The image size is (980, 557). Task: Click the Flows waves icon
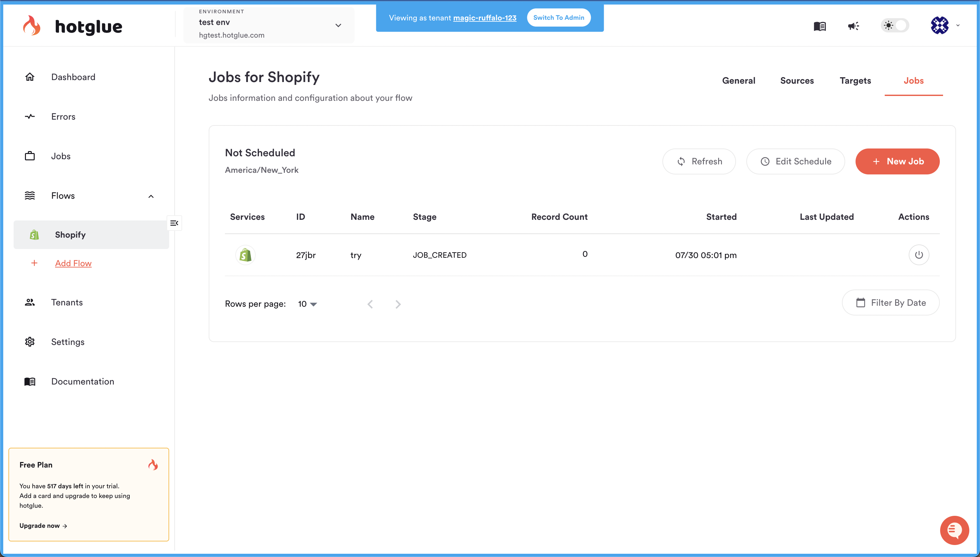point(30,196)
